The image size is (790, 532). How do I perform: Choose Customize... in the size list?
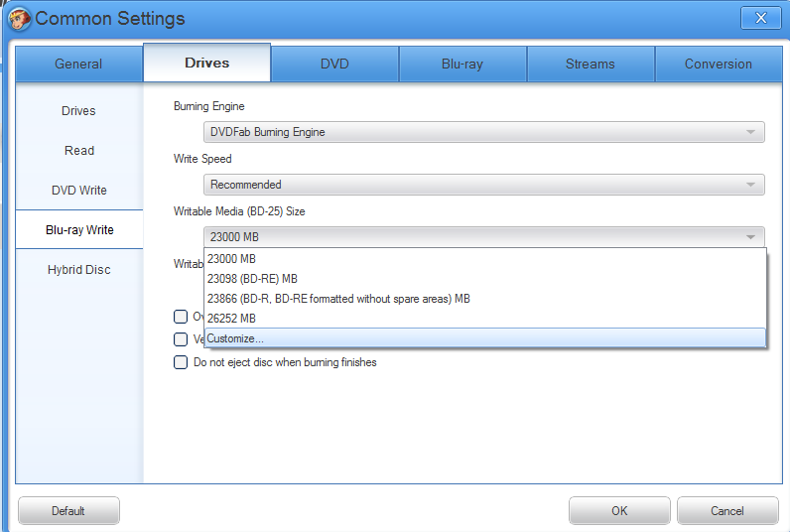484,338
